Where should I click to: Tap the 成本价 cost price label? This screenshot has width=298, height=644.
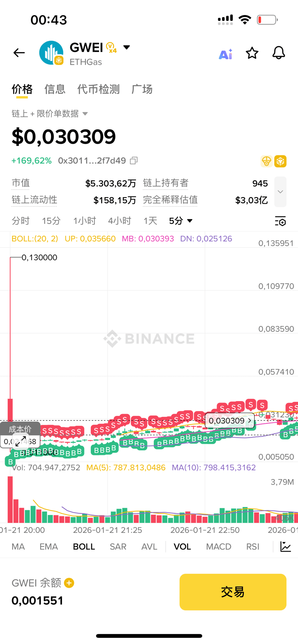tap(20, 429)
